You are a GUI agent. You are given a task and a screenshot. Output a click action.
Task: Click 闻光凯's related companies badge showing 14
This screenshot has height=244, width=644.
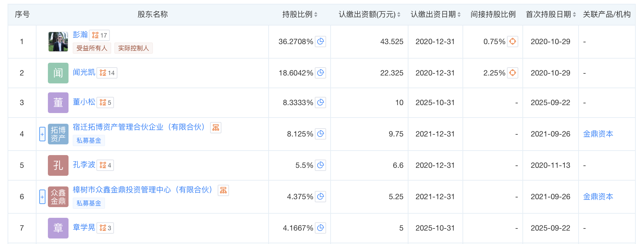pyautogui.click(x=107, y=73)
